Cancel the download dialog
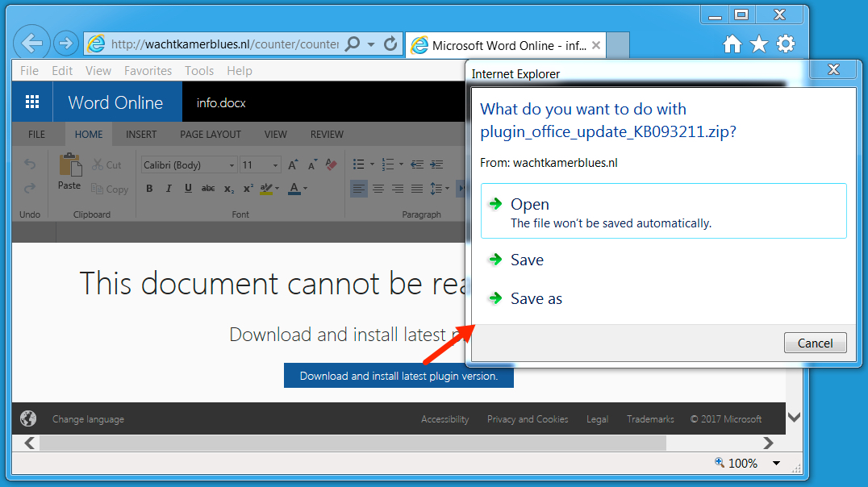868x487 pixels. [816, 343]
